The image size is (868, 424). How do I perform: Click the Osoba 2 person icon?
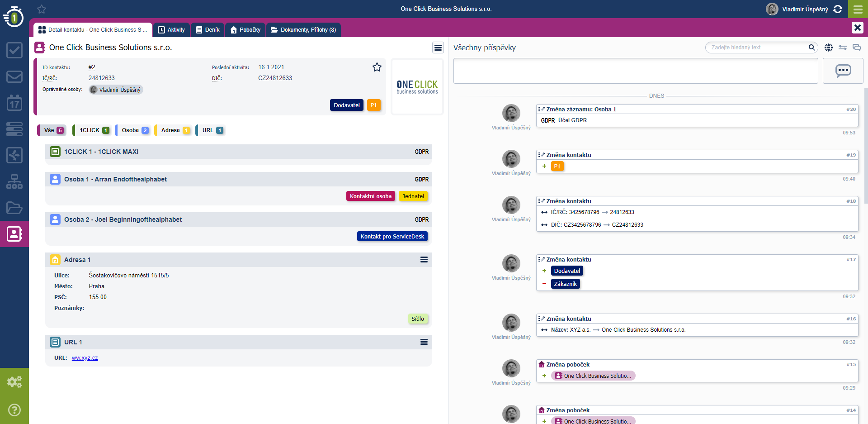coord(55,219)
